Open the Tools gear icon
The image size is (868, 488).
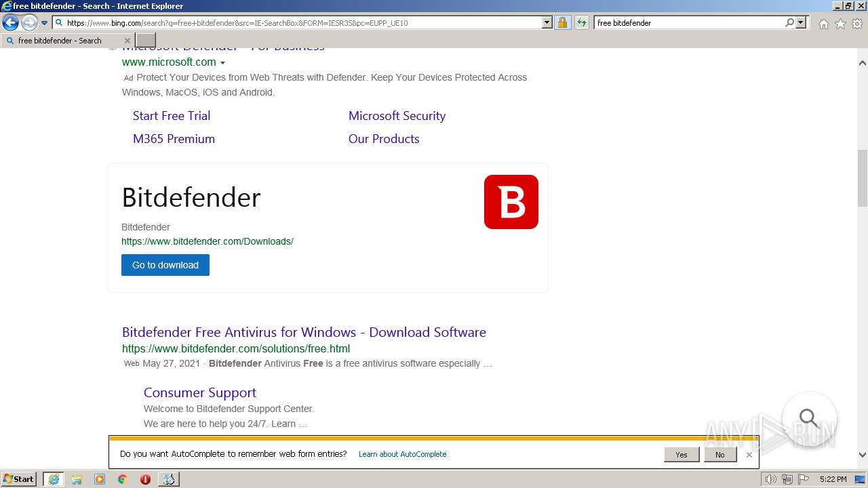[857, 24]
